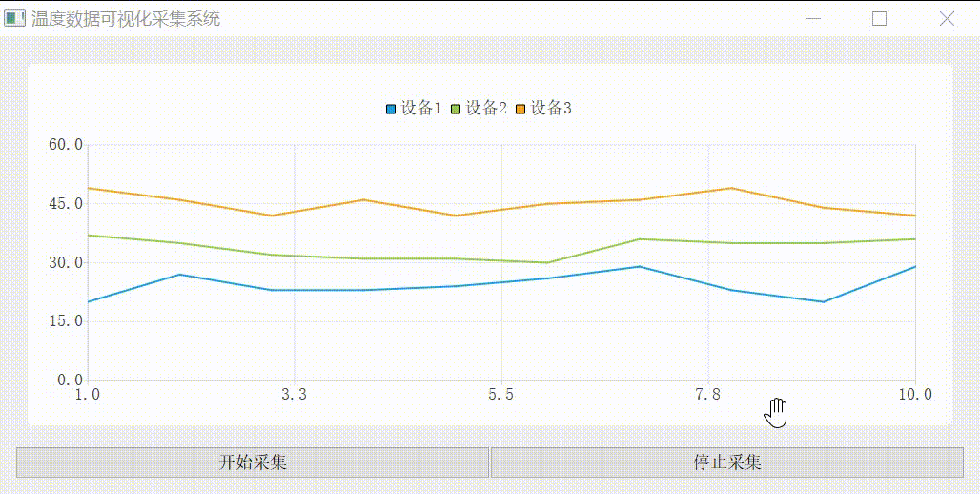Click the 45.0 Y-axis label
Image resolution: width=980 pixels, height=494 pixels.
tap(66, 204)
